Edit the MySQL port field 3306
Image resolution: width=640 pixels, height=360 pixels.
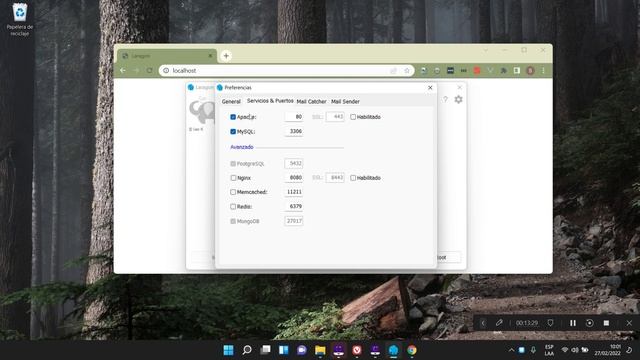[x=293, y=131]
